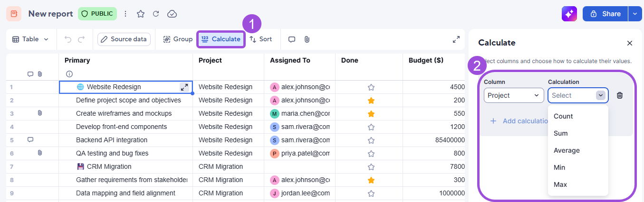This screenshot has height=202, width=644.
Task: Click the comments icon in toolbar
Action: pos(292,39)
